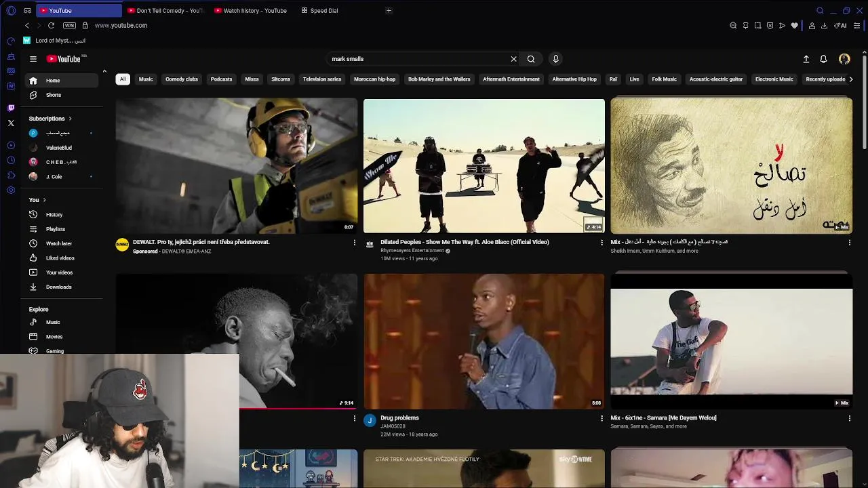Screen dimensions: 868x488
Task: Open Dilated Peoples Show Me The Way thumbnail
Action: [x=484, y=166]
